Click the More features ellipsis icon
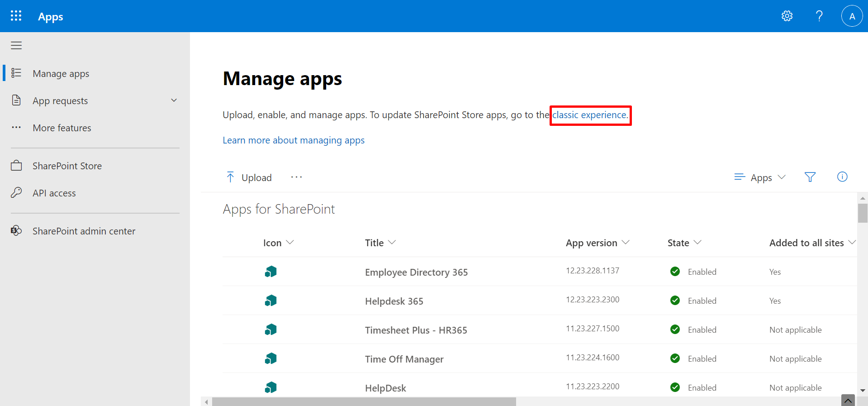868x406 pixels. tap(16, 127)
